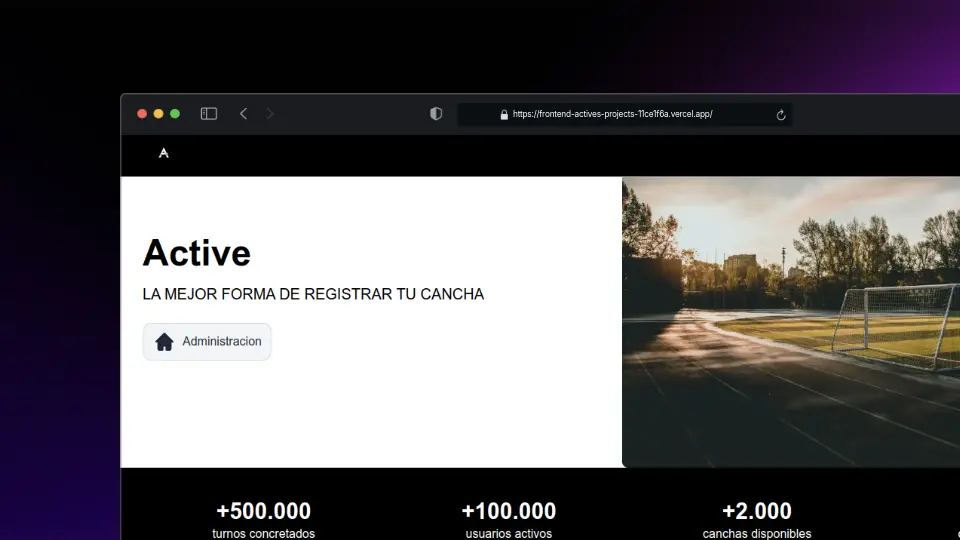
Task: Go back using the back arrow
Action: (x=243, y=114)
